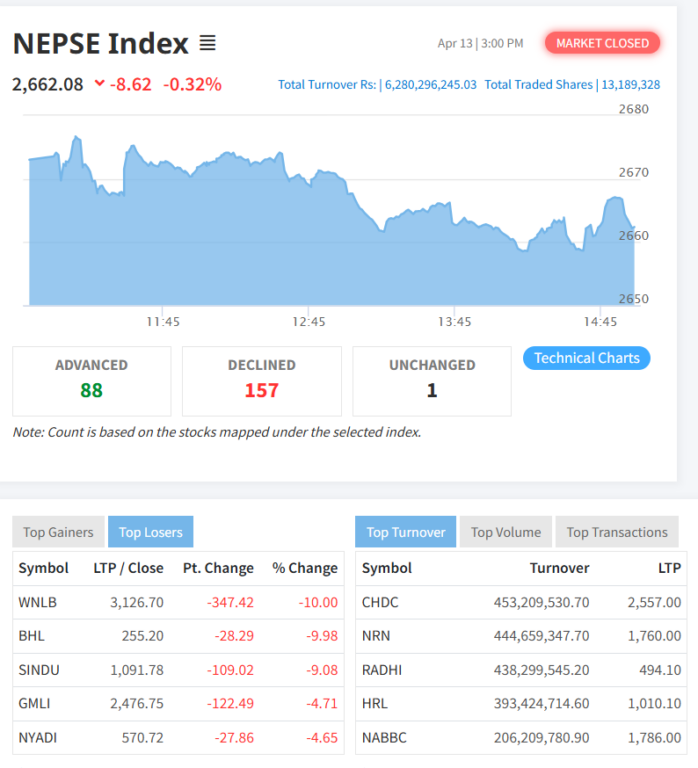Open the NEPSE Index list menu icon

click(x=207, y=43)
